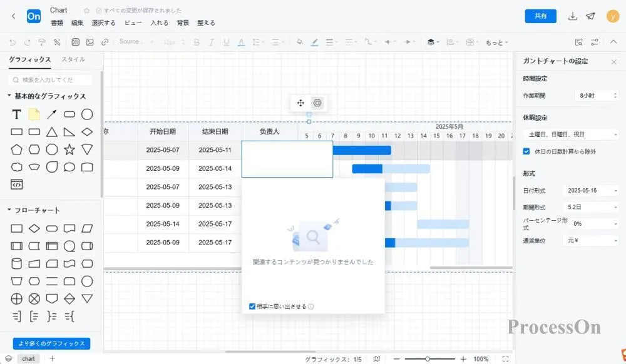The width and height of the screenshot is (626, 364).
Task: Click the back arrow icon
Action: point(14,16)
